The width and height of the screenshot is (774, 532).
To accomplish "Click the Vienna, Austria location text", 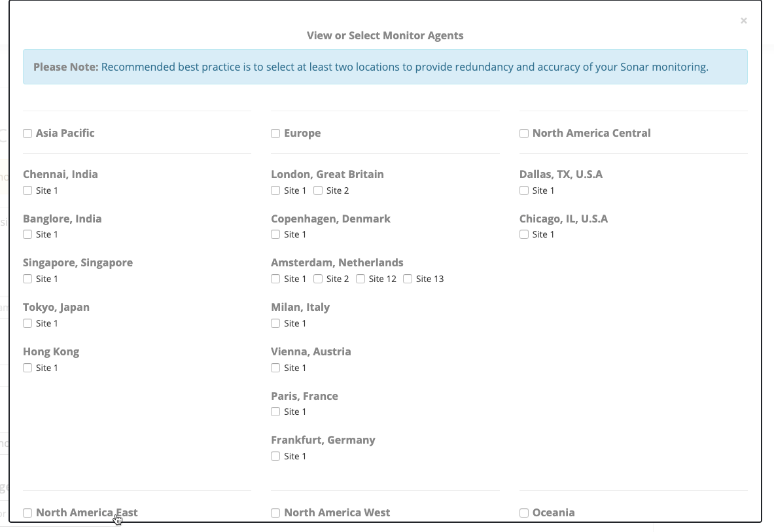I will pyautogui.click(x=311, y=351).
